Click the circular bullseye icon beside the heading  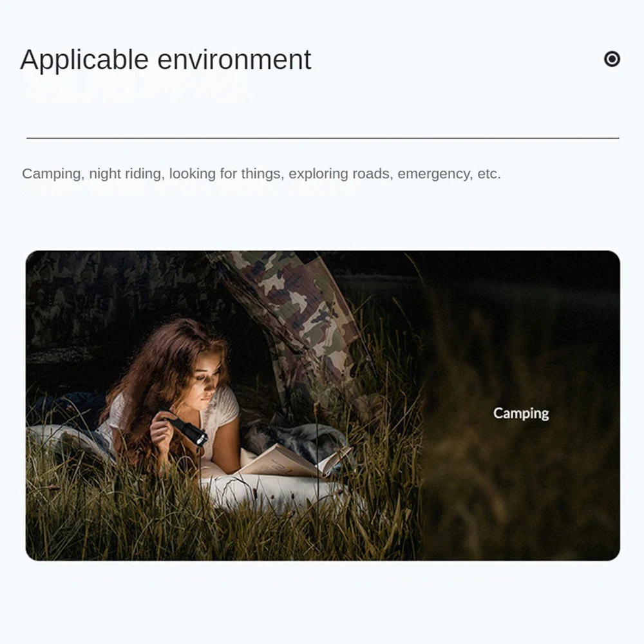pos(612,59)
